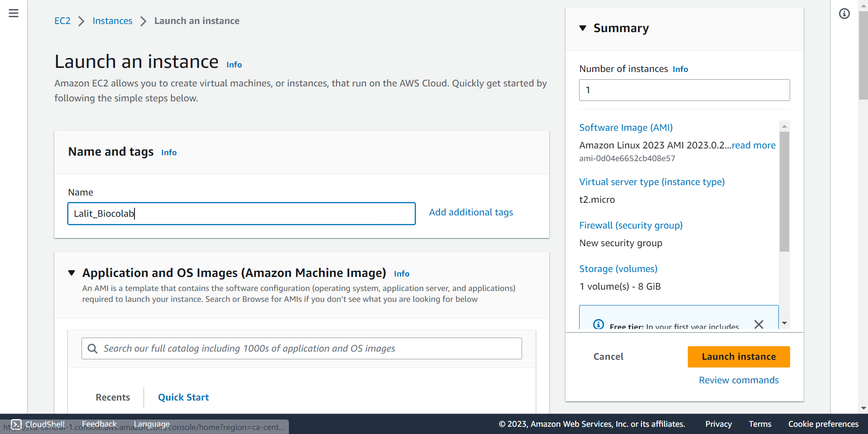The height and width of the screenshot is (434, 868).
Task: Open Cookie preferences
Action: (823, 424)
